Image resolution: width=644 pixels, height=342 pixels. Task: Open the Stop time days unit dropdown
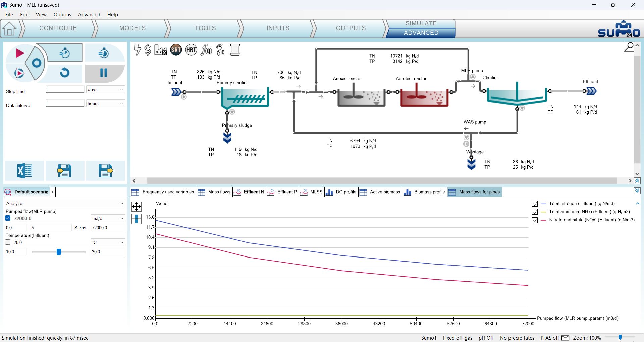[105, 89]
